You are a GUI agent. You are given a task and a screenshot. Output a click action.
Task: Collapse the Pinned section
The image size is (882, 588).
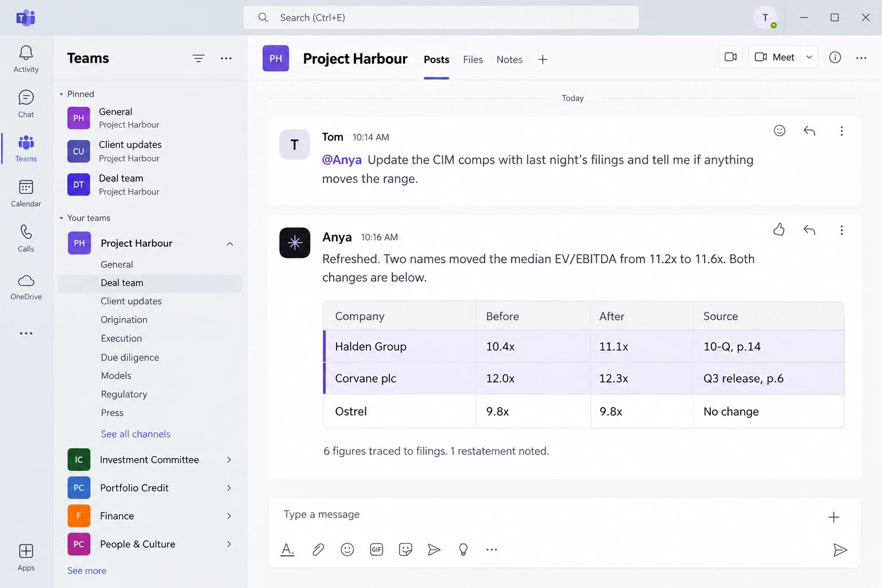click(61, 94)
